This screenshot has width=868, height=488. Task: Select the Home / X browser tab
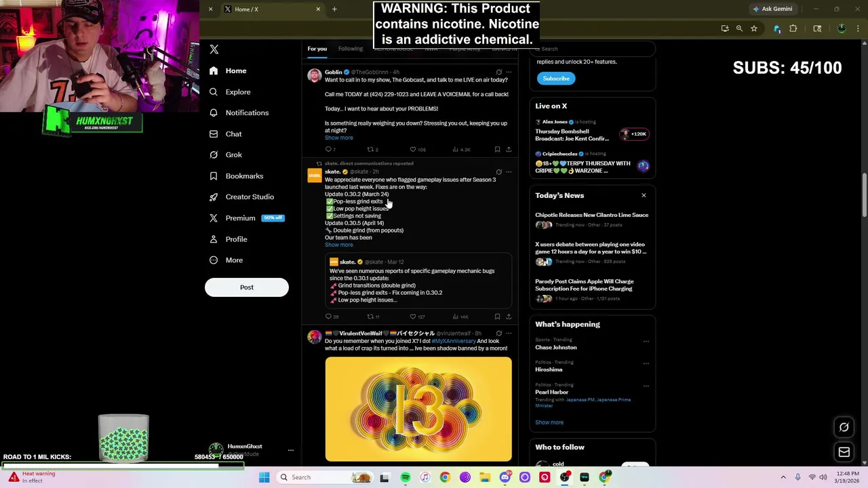271,9
